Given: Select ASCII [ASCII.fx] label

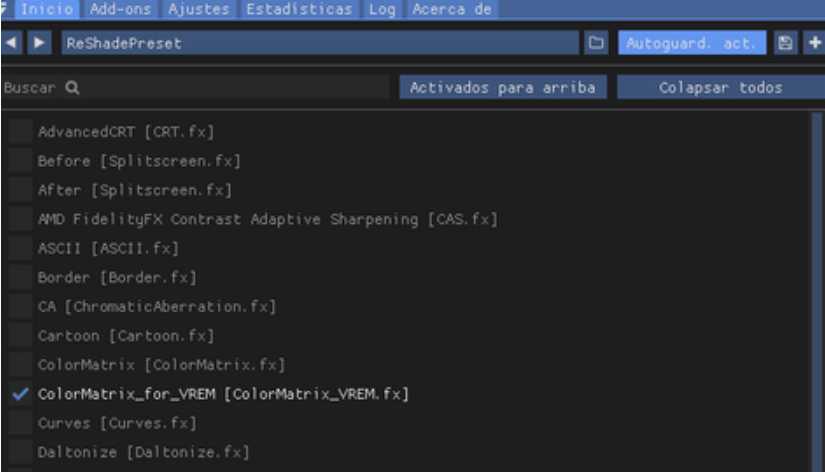Looking at the screenshot, I should tap(108, 248).
